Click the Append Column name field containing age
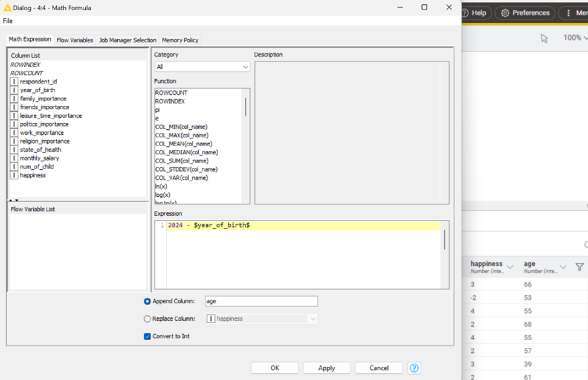 pyautogui.click(x=262, y=301)
